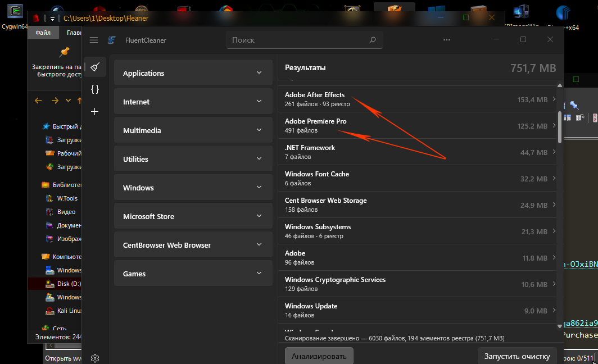Expand the Microsoft Store category
The width and height of the screenshot is (598, 364).
[x=193, y=216]
